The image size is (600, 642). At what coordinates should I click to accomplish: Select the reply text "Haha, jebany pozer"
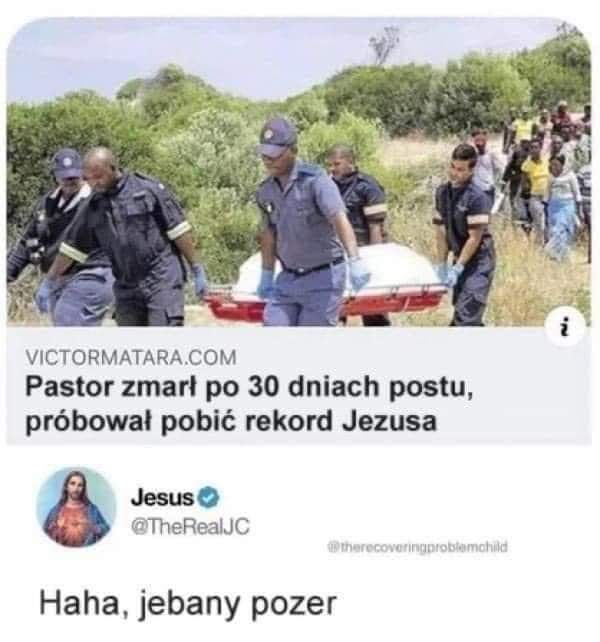(x=188, y=604)
